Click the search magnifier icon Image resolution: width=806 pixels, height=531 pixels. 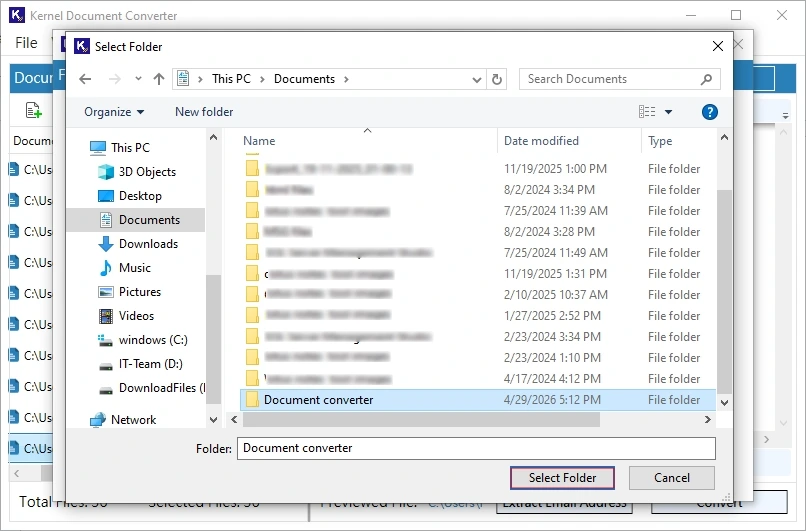[707, 79]
